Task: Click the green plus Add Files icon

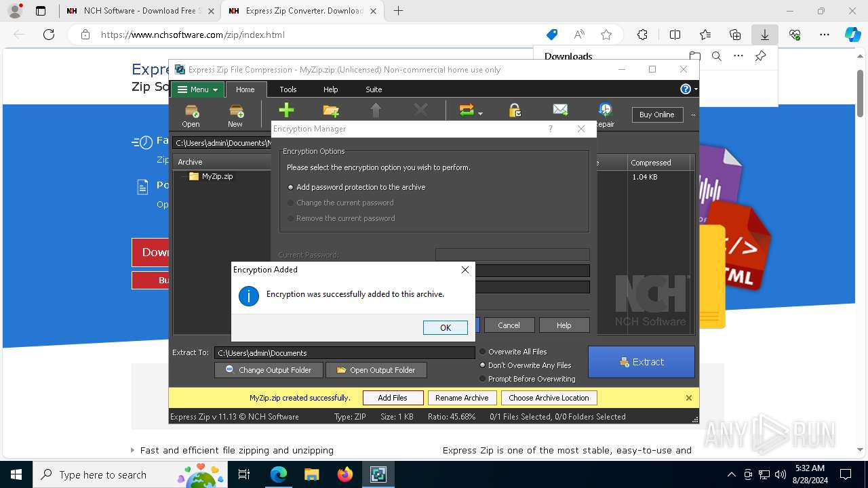Action: tap(286, 110)
